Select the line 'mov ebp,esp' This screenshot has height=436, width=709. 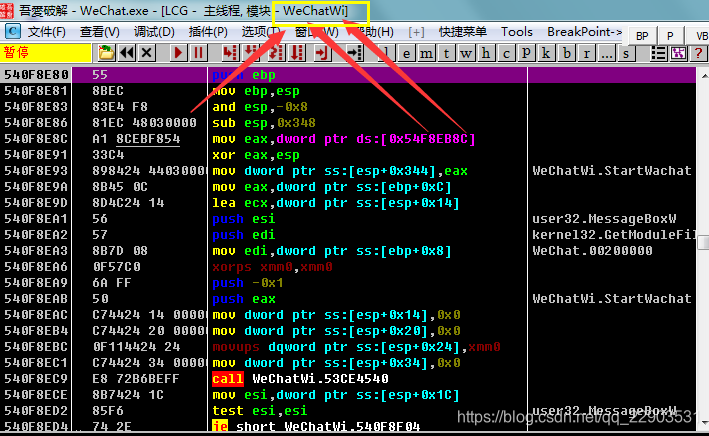pyautogui.click(x=256, y=91)
